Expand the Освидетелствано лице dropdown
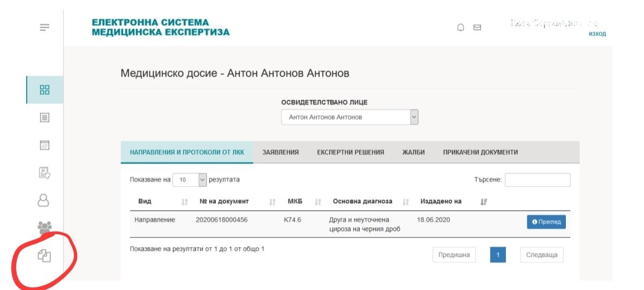Screen dimensions: 644x290 pyautogui.click(x=350, y=117)
